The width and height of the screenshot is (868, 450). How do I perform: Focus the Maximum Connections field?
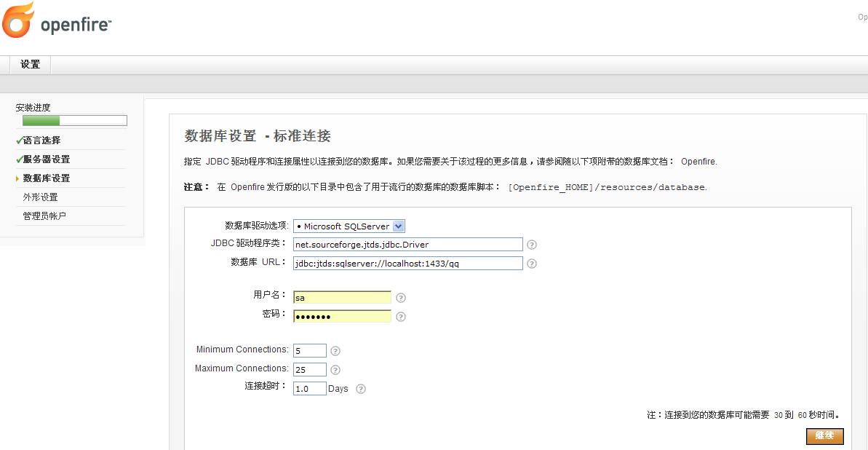310,370
